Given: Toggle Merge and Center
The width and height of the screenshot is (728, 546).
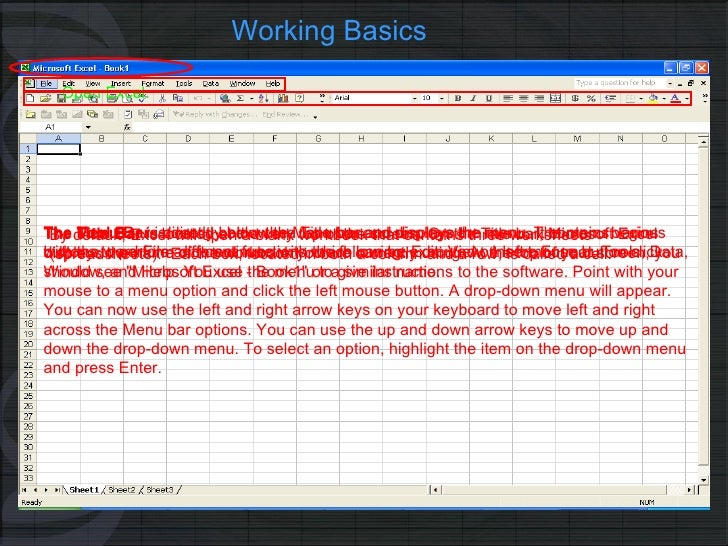Looking at the screenshot, I should click(x=555, y=98).
